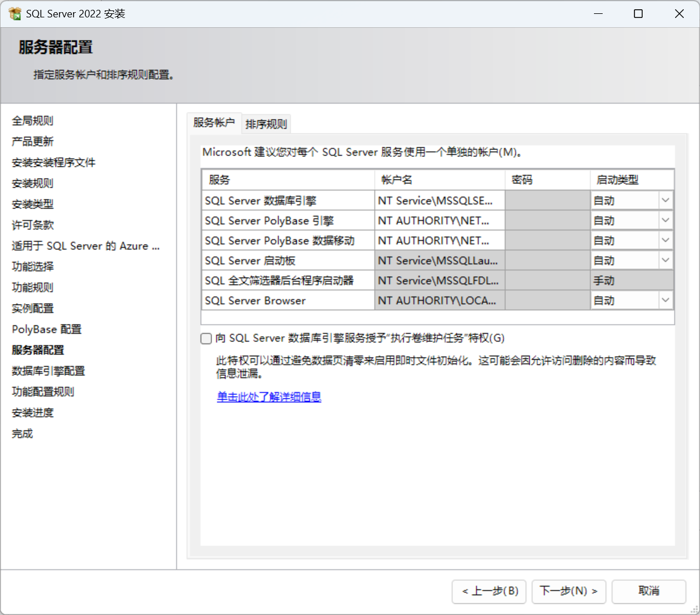Click account name NT AUTHORITY\LOCA...
The image size is (700, 615).
point(440,301)
